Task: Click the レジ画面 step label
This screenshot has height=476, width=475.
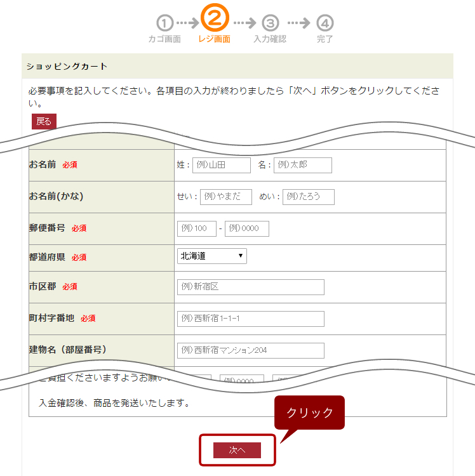Action: [x=215, y=39]
